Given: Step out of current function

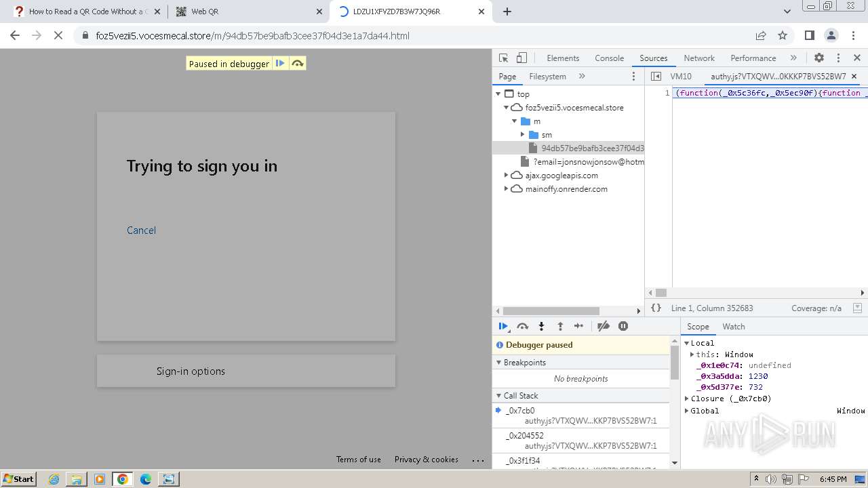Looking at the screenshot, I should click(x=560, y=326).
